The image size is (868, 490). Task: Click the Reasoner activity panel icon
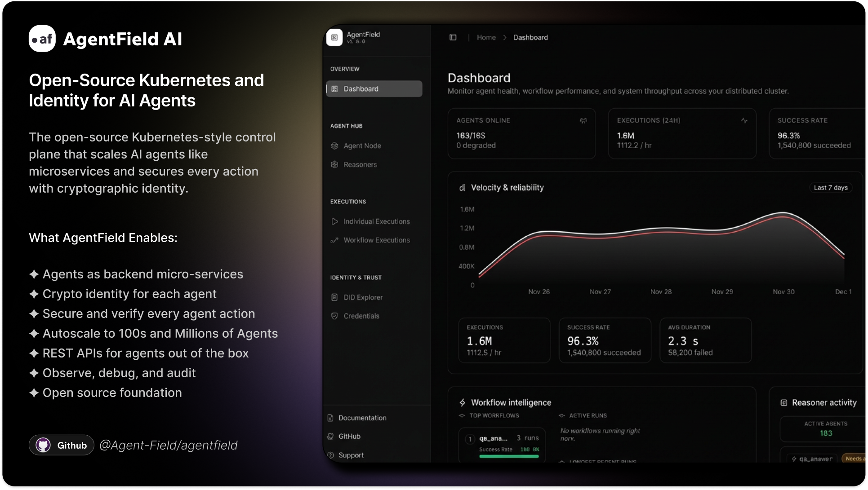784,402
